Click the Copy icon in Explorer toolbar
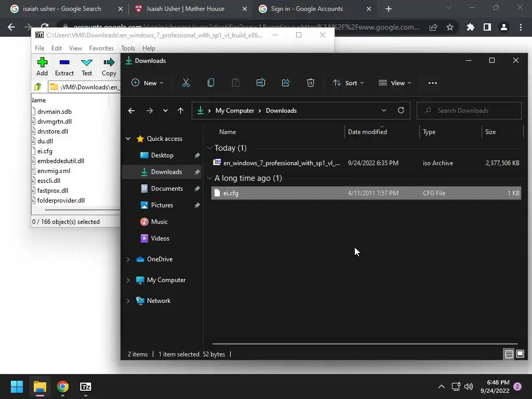 [211, 83]
